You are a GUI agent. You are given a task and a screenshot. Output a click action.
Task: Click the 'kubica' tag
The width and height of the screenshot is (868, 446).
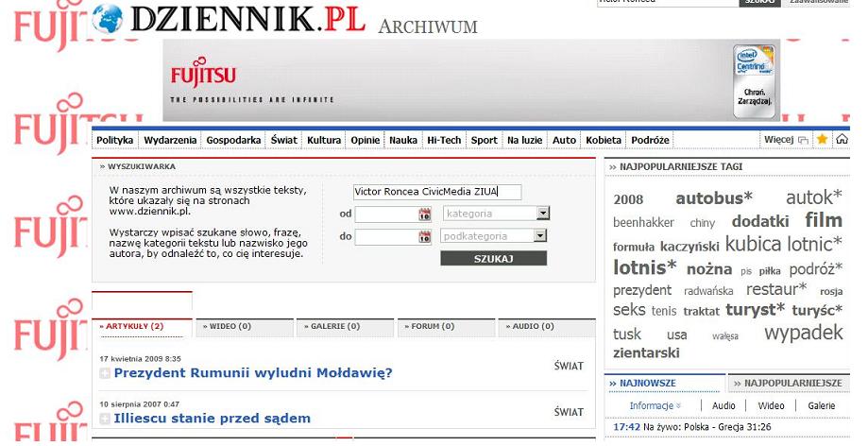tap(753, 245)
